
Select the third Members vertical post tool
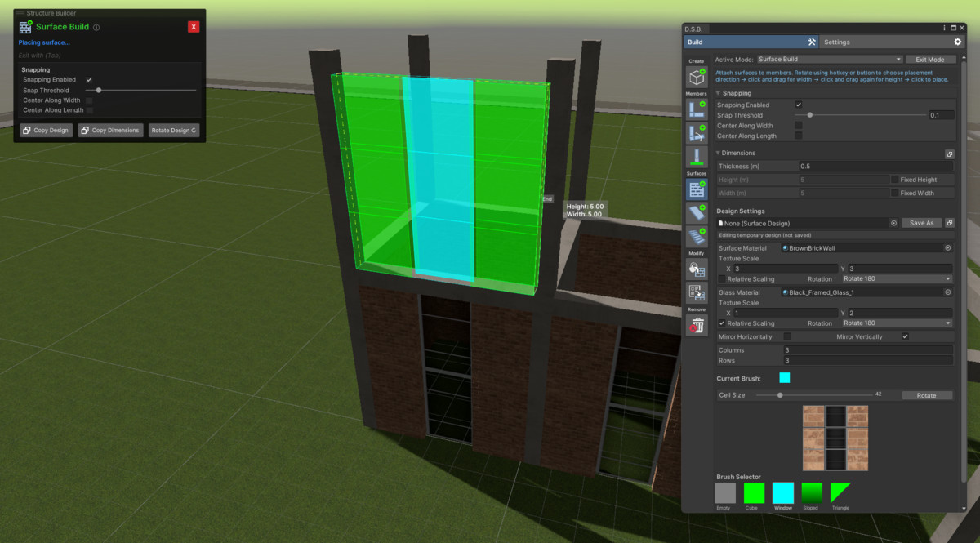point(697,156)
